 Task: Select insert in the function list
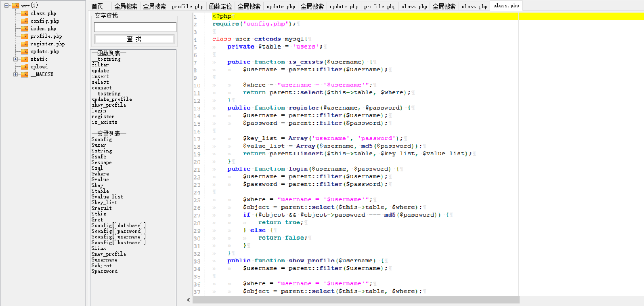coord(100,76)
